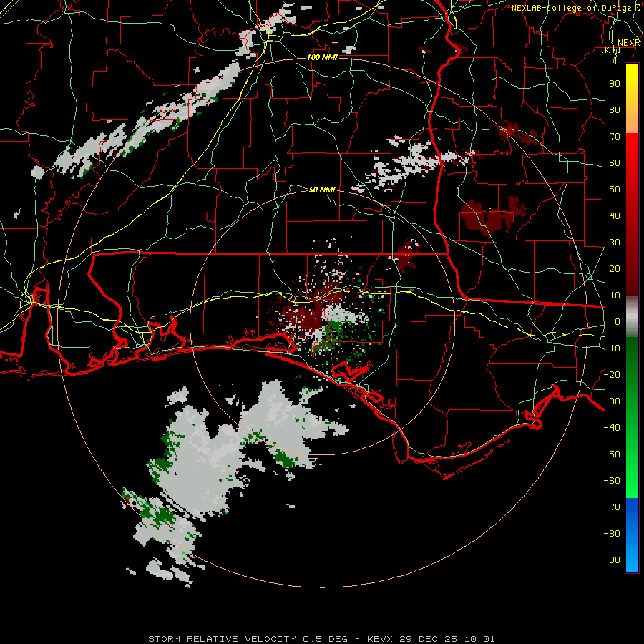Screen dimensions: 644x644
Task: Click the "50 NMI" range ring label
Action: point(322,190)
